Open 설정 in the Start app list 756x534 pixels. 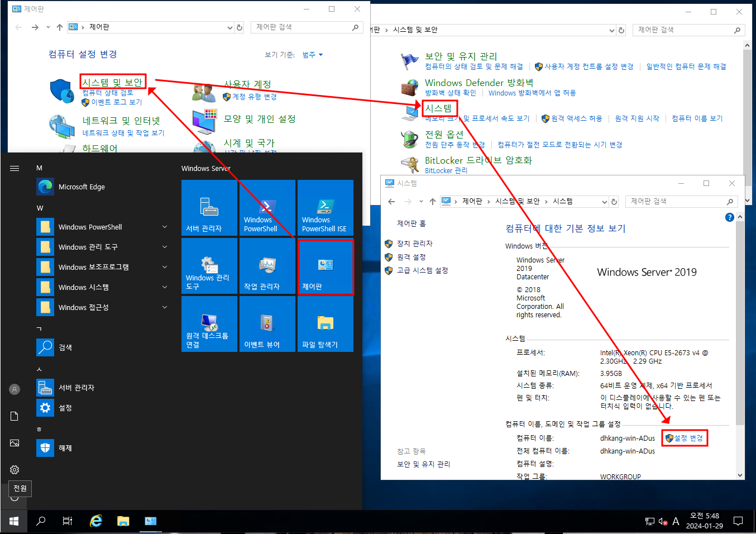[x=102, y=408]
